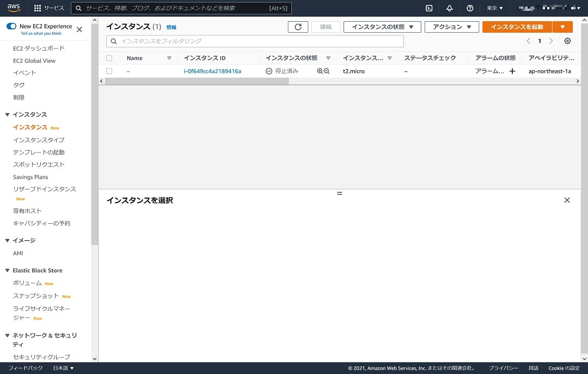The height and width of the screenshot is (374, 588).
Task: Collapse the イメージ sidebar section
Action: 7,241
